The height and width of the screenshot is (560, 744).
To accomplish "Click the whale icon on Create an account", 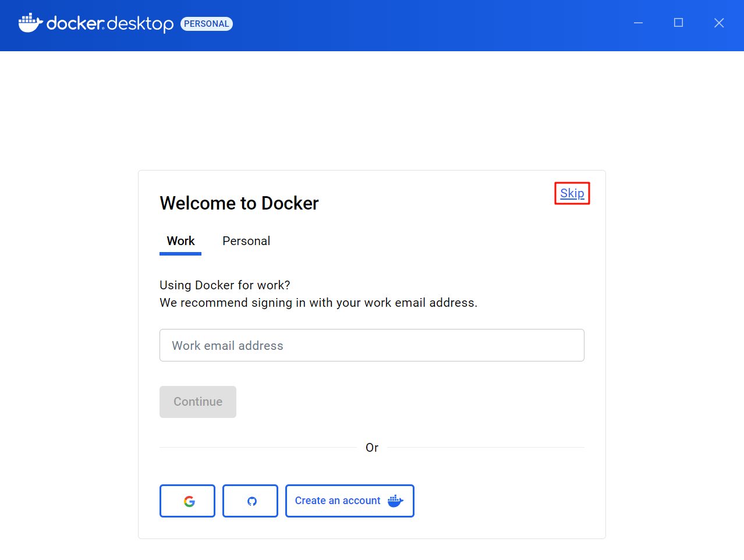I will [396, 501].
